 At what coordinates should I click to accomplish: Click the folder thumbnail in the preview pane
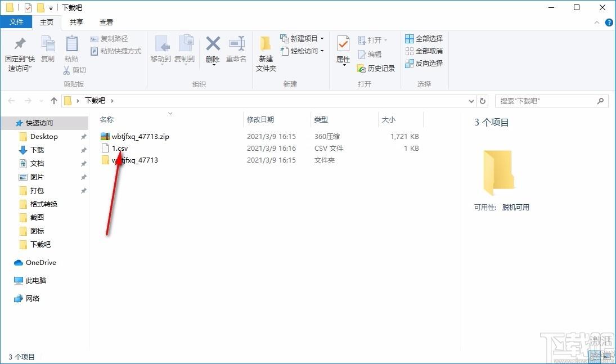[499, 172]
